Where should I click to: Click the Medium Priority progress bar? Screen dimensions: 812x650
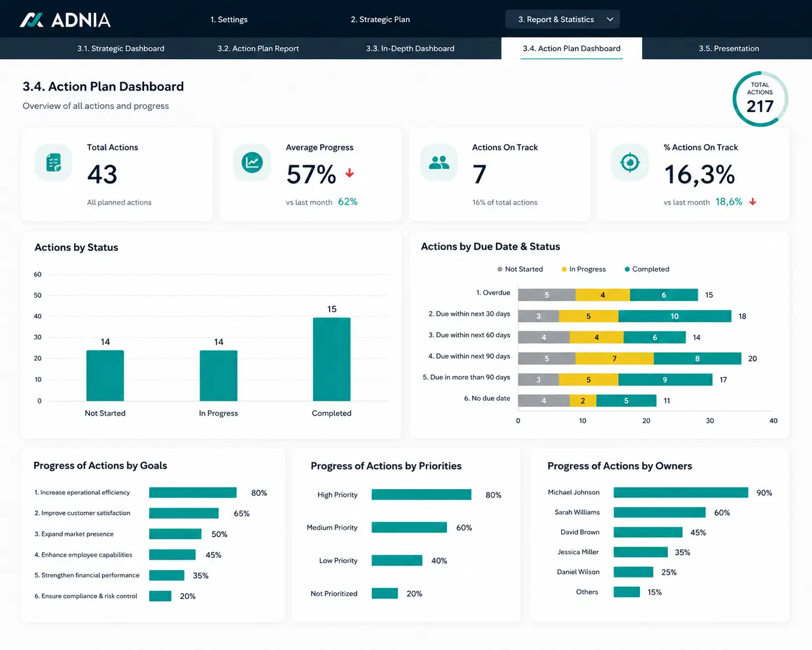(x=409, y=527)
